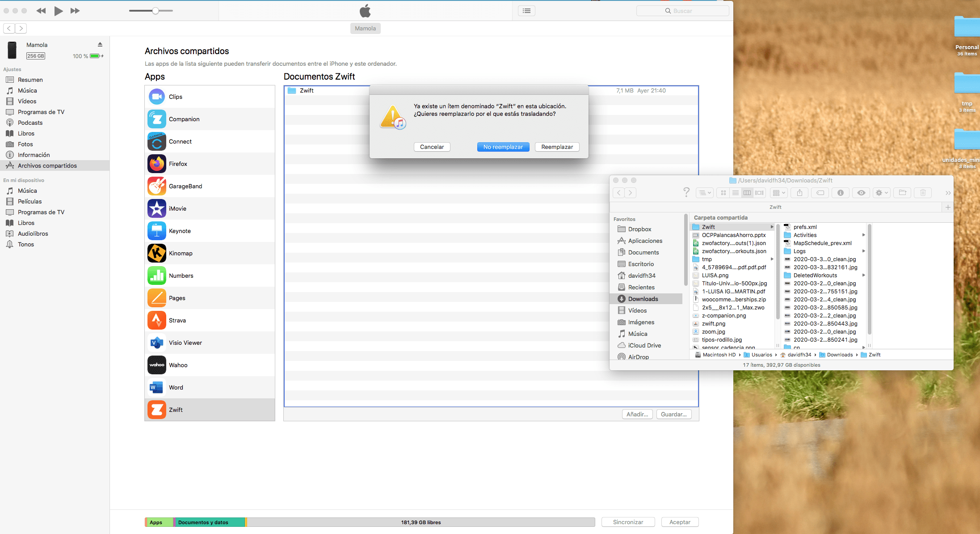980x534 pixels.
Task: Click the Añadir... button
Action: tap(637, 414)
